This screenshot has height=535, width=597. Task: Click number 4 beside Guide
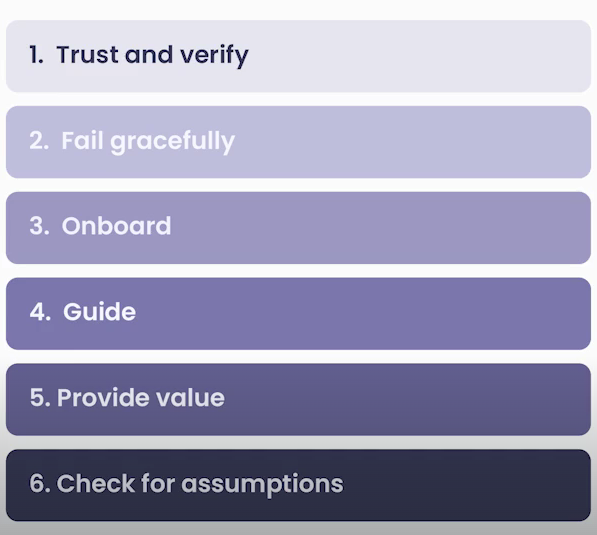click(x=40, y=312)
